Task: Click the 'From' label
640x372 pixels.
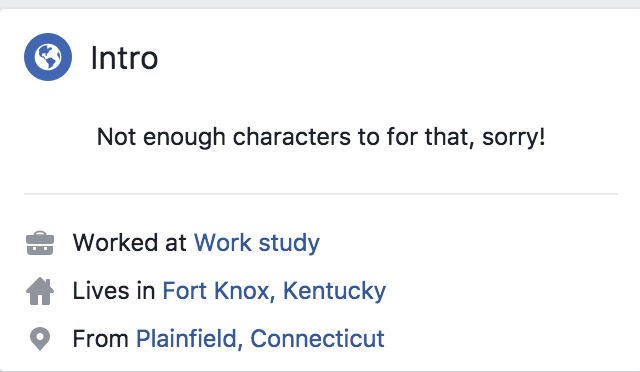Action: tap(100, 339)
